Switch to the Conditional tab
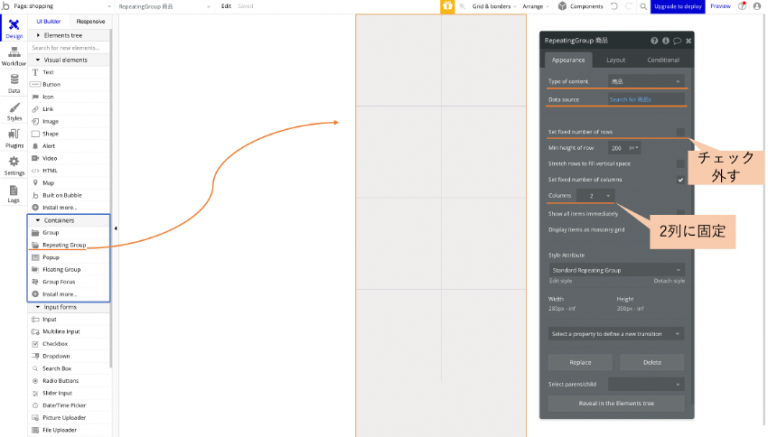The height and width of the screenshot is (437, 768). pos(663,60)
